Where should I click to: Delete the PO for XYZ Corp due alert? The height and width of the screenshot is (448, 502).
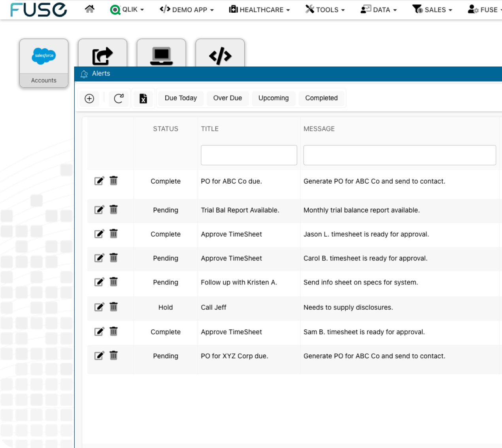tap(113, 355)
